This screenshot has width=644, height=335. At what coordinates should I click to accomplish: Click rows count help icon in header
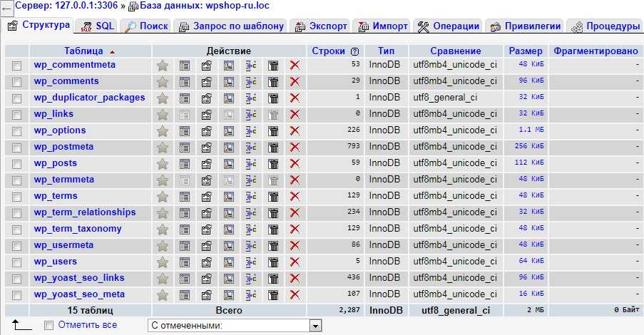coord(354,51)
